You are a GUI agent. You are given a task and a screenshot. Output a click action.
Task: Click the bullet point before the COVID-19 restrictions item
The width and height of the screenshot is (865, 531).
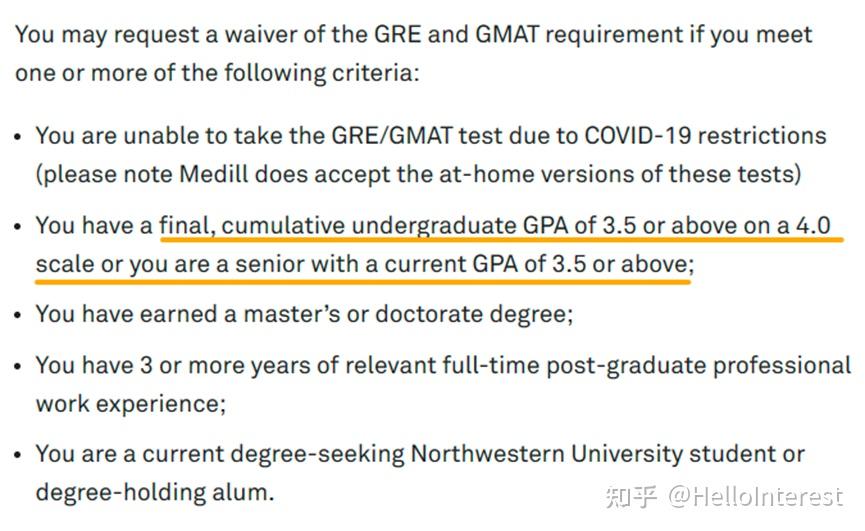20,136
